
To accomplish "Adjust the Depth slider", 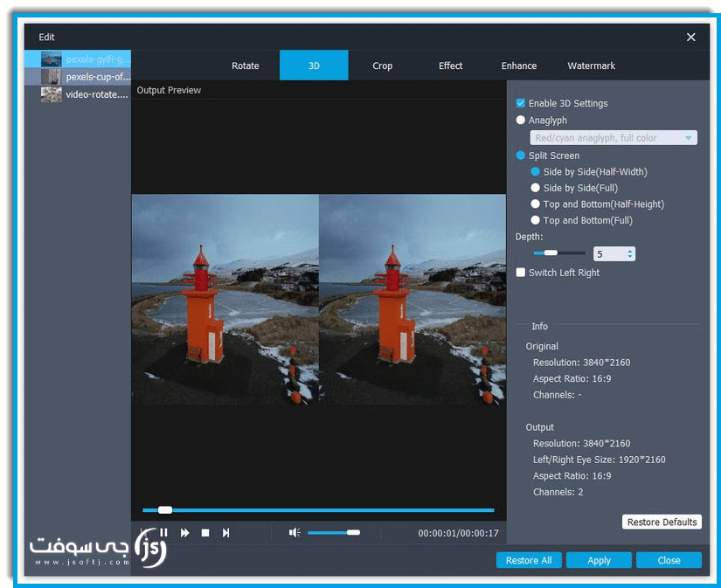I will [559, 252].
